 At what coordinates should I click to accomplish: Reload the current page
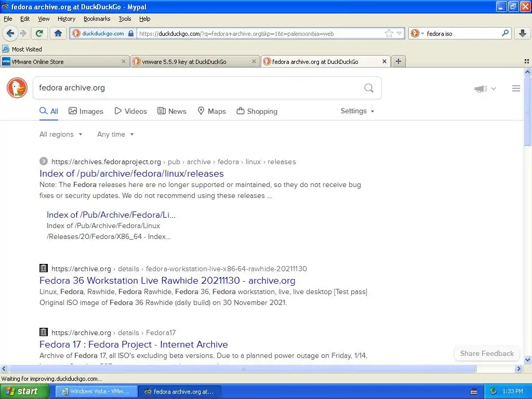[39, 33]
